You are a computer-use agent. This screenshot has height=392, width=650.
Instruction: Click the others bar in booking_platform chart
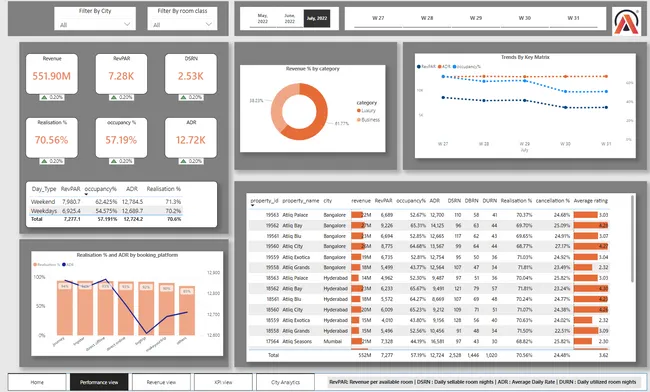coord(187,310)
